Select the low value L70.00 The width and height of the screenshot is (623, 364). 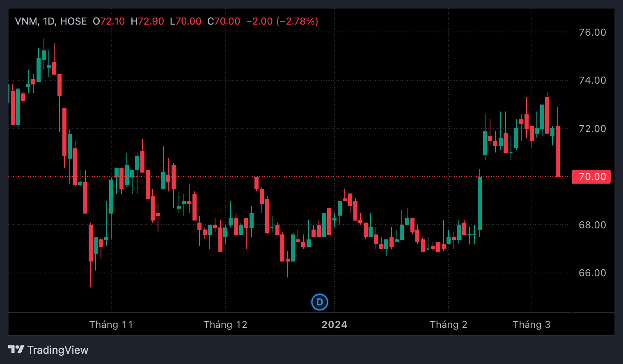(x=186, y=21)
